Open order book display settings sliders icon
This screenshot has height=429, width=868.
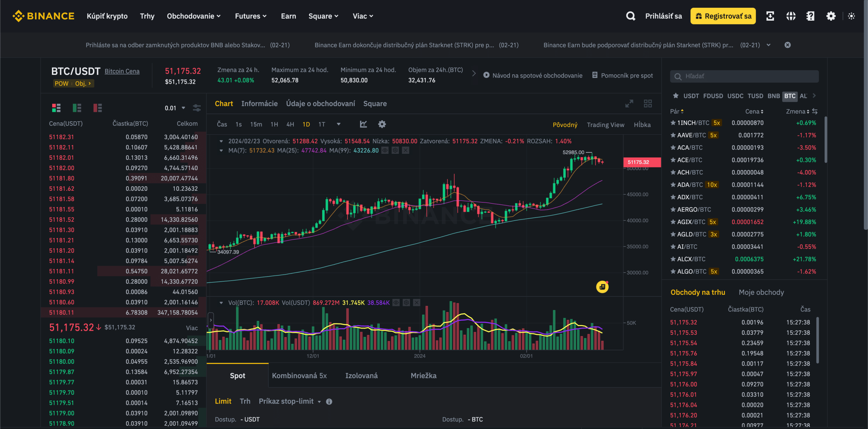(x=197, y=108)
